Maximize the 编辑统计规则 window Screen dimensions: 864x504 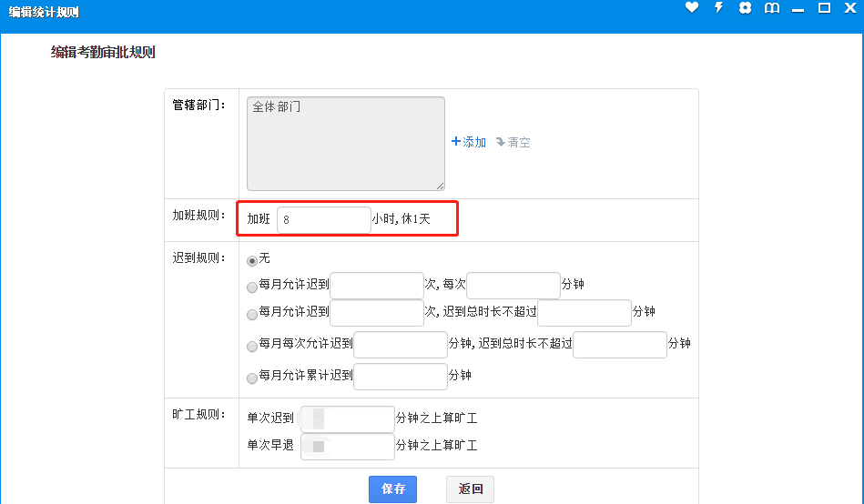point(824,8)
